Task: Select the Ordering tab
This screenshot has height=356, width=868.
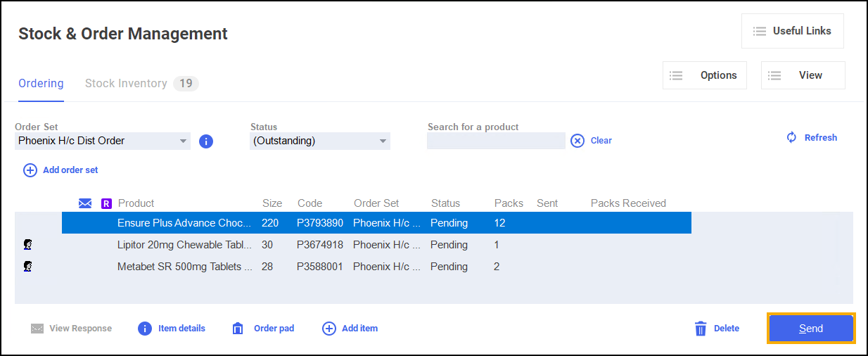Action: [41, 84]
